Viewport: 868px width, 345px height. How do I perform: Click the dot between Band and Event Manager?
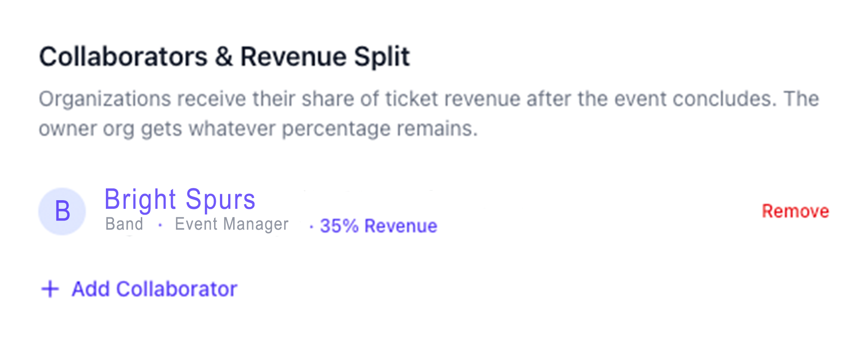click(160, 225)
